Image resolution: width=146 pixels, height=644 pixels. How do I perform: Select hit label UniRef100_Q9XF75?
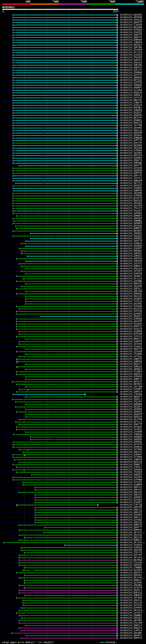[131, 165]
